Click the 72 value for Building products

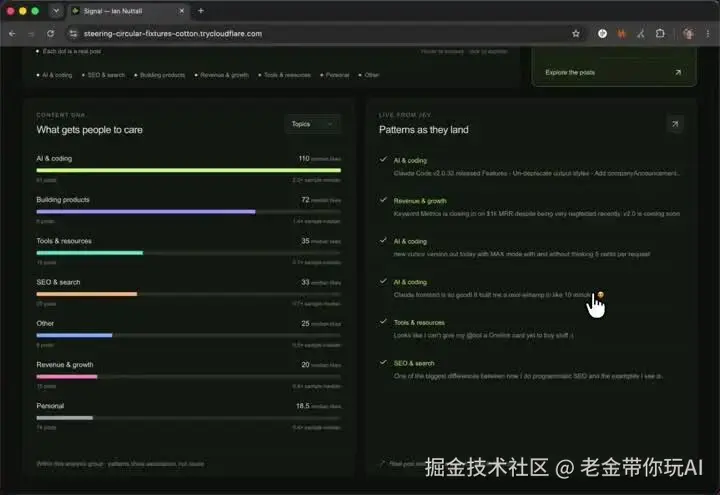(x=305, y=200)
